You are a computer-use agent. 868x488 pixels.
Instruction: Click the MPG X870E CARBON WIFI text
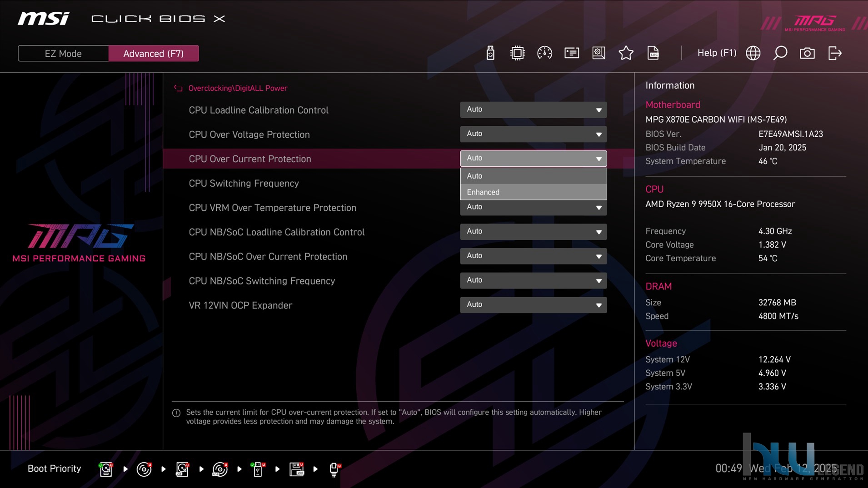click(x=716, y=120)
